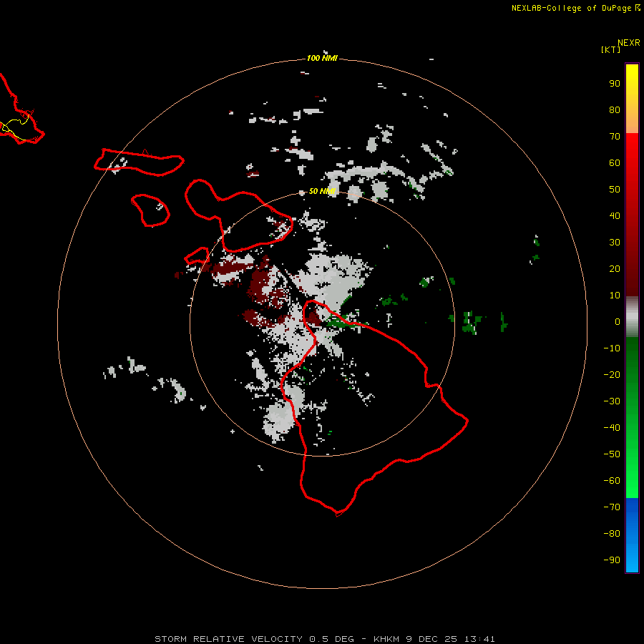Click the -20 knot scale label
Viewport: 644px width, 644px height.
(x=612, y=374)
